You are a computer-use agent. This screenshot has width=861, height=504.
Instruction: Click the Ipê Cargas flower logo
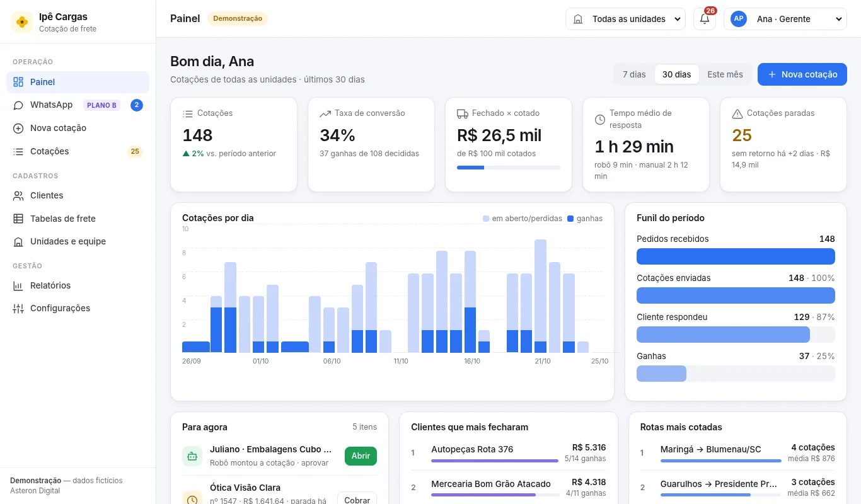[x=21, y=22]
